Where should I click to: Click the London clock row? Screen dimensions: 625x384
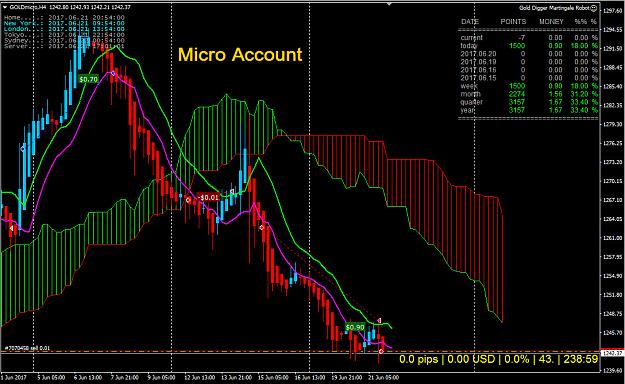[x=64, y=29]
